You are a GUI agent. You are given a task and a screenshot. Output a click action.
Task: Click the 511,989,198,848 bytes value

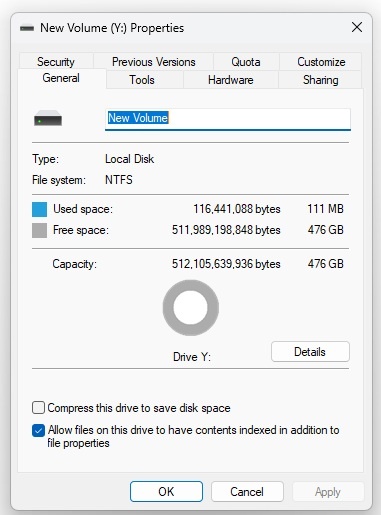click(226, 230)
